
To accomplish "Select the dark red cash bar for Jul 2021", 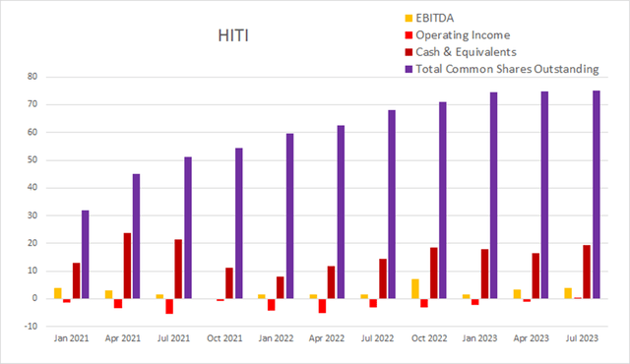I will [178, 269].
